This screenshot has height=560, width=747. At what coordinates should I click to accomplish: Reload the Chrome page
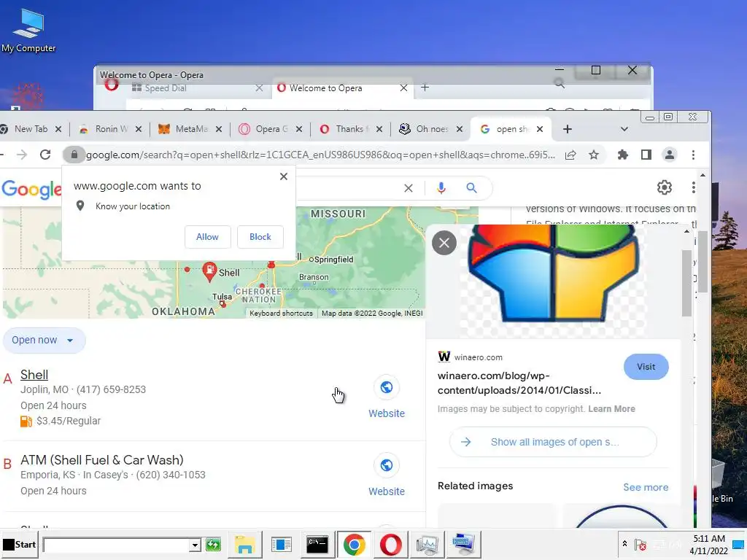click(x=45, y=155)
